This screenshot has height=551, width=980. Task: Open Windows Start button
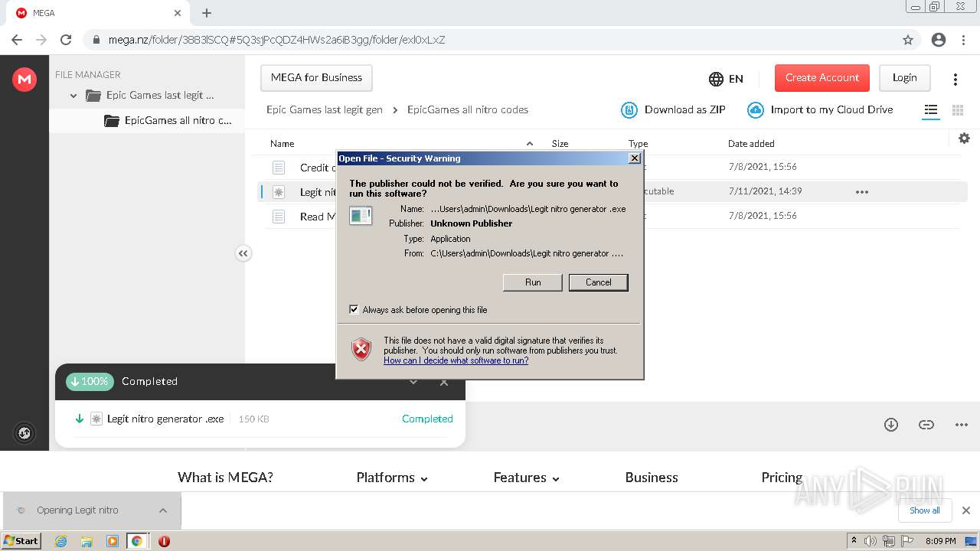(21, 541)
